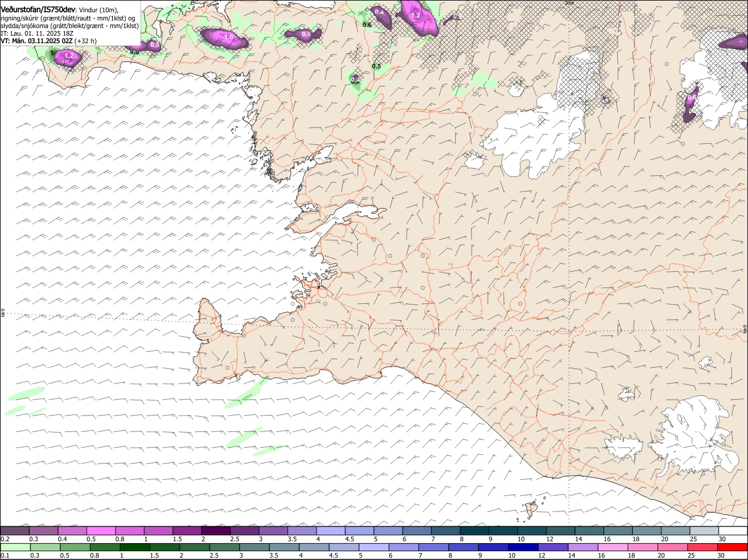The height and width of the screenshot is (560, 748).
Task: Click the '2.5' label in the lower legend row
Action: click(x=214, y=555)
